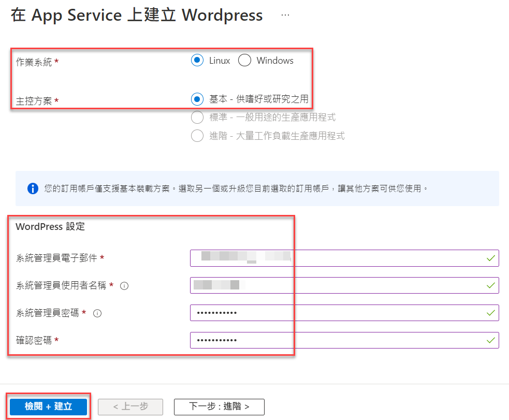Click the green checkmark in the username field
The width and height of the screenshot is (509, 420).
[491, 285]
